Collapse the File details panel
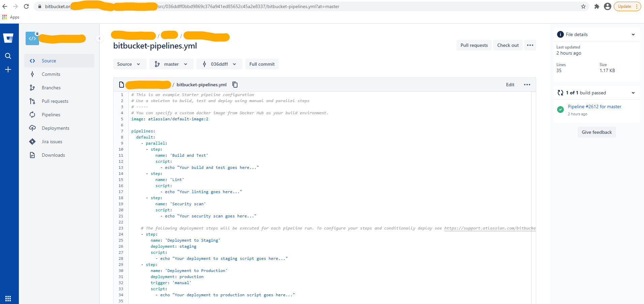Viewport: 644px width, 304px height. [x=633, y=34]
